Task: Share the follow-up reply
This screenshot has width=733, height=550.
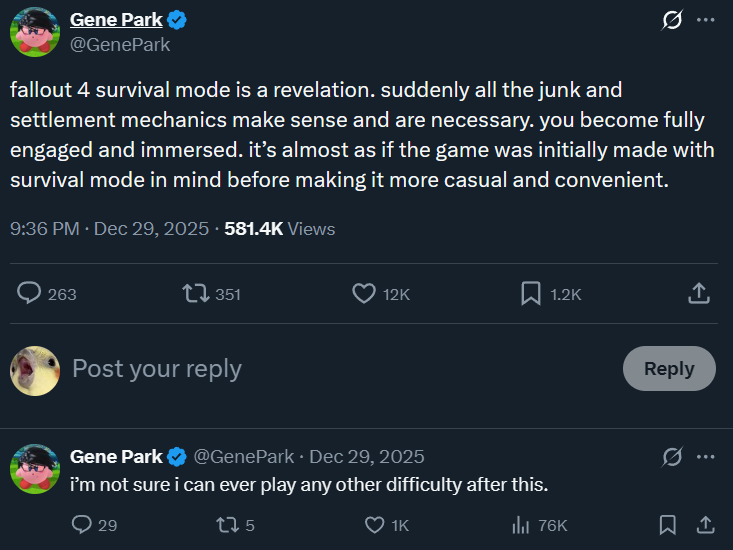Action: (704, 524)
